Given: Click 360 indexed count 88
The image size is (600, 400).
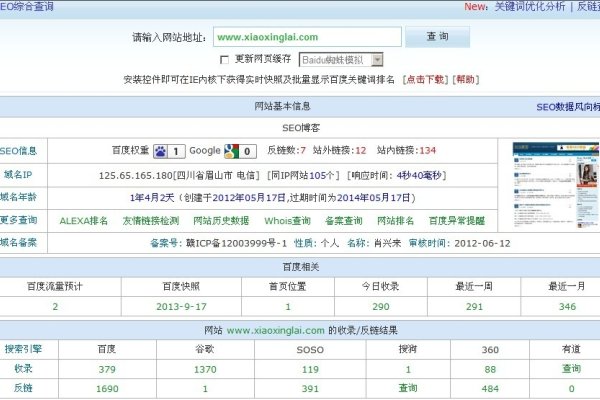Looking at the screenshot, I should click(490, 369).
